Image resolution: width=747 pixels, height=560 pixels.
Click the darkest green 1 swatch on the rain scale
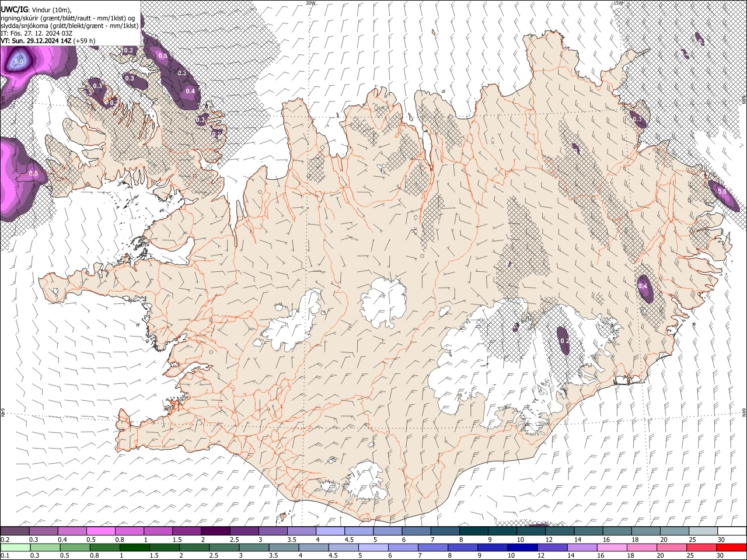tap(135, 547)
